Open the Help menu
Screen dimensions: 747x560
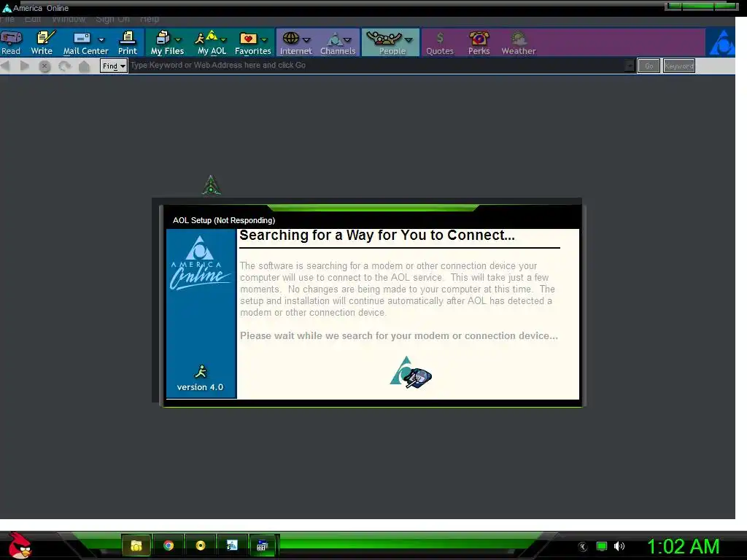[149, 19]
